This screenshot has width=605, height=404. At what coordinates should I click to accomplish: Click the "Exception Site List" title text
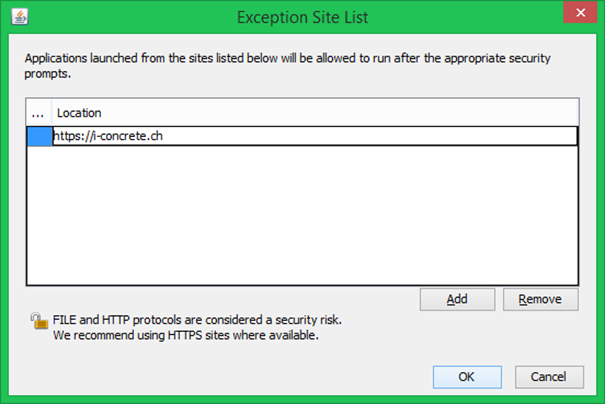301,16
